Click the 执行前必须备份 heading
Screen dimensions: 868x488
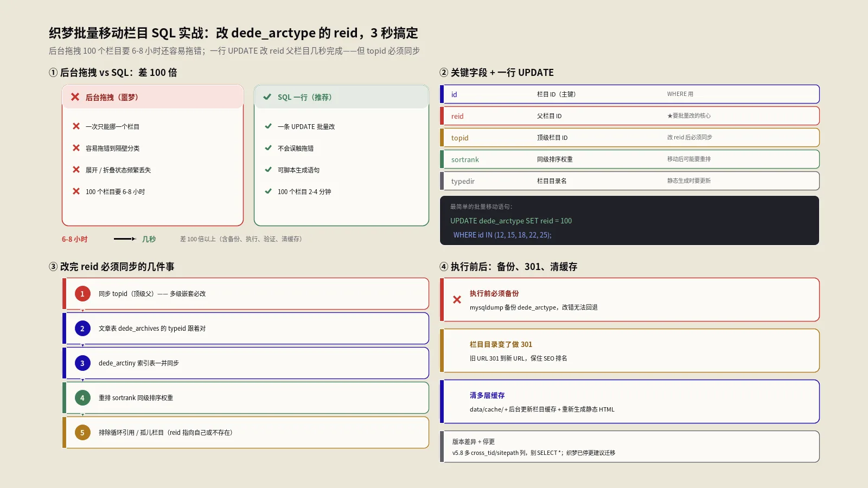[494, 293]
